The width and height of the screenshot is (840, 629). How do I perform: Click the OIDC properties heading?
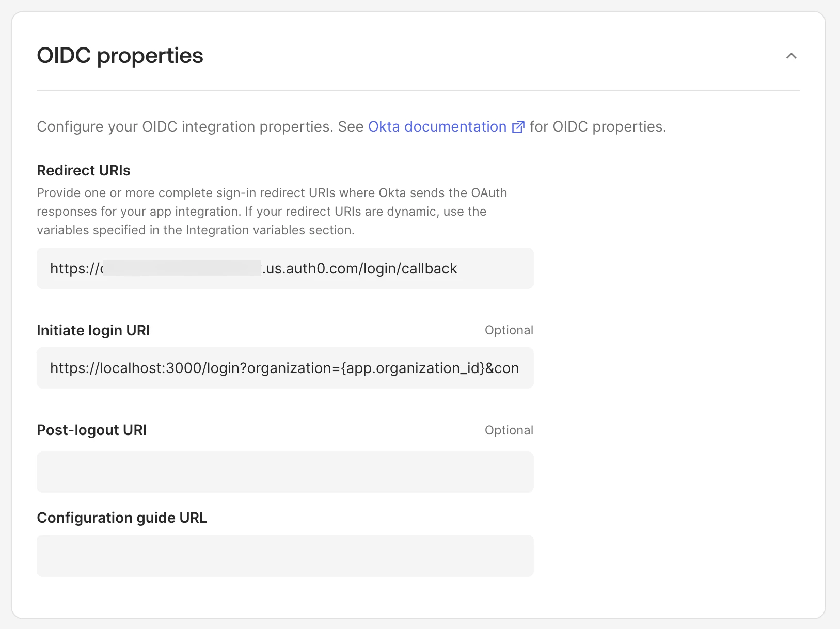point(120,56)
